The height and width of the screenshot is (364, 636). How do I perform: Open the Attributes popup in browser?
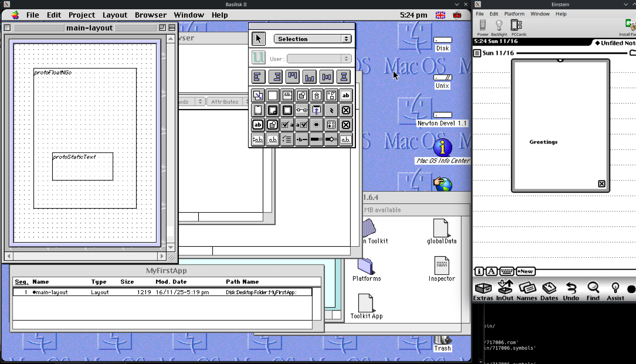[x=227, y=102]
